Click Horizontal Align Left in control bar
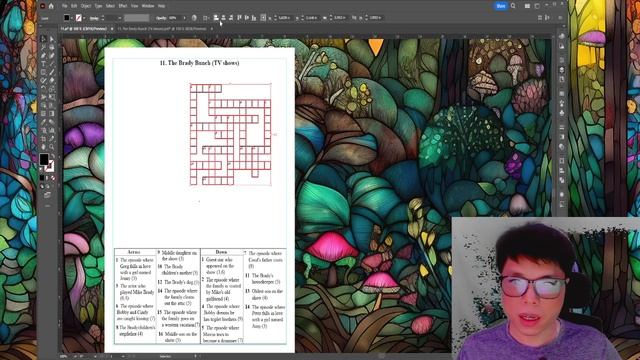 [216, 18]
